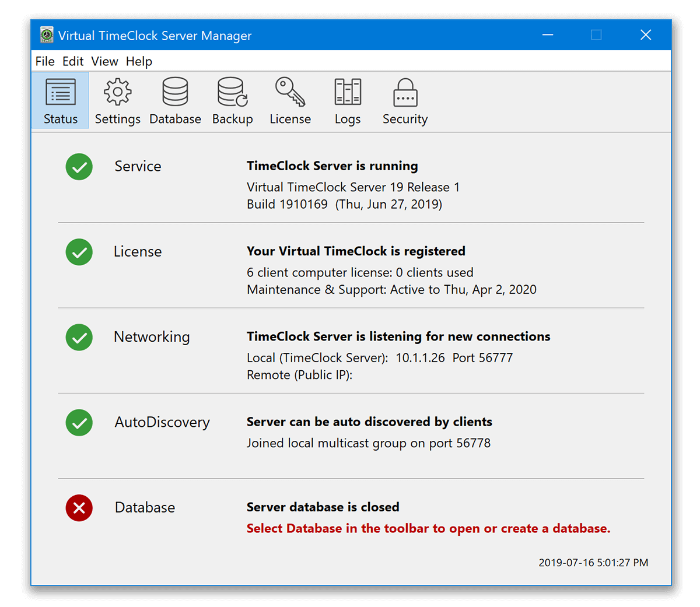Click the Maintenance & Support status line
Image resolution: width=700 pixels, height=607 pixels.
click(x=391, y=289)
